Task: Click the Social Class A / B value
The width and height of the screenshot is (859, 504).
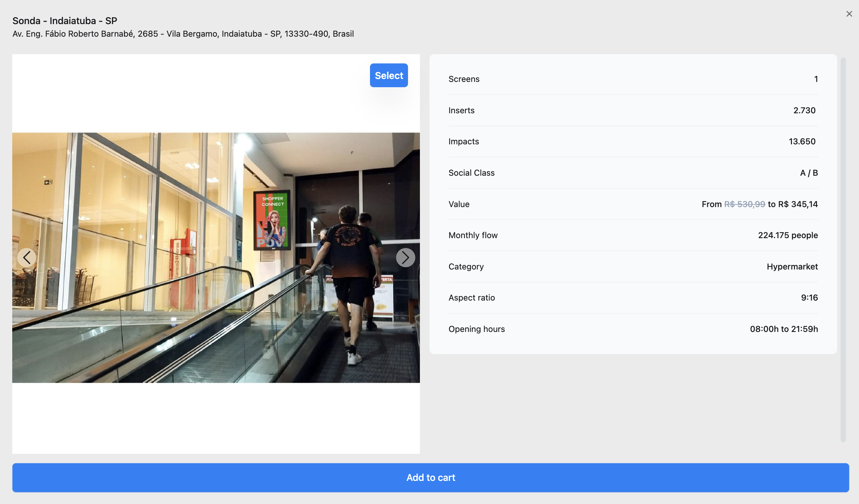Action: 808,173
